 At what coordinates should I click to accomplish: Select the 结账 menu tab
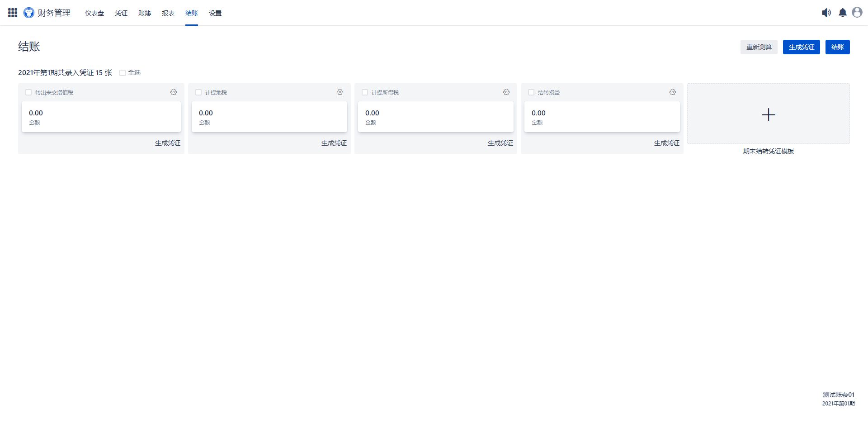point(192,13)
